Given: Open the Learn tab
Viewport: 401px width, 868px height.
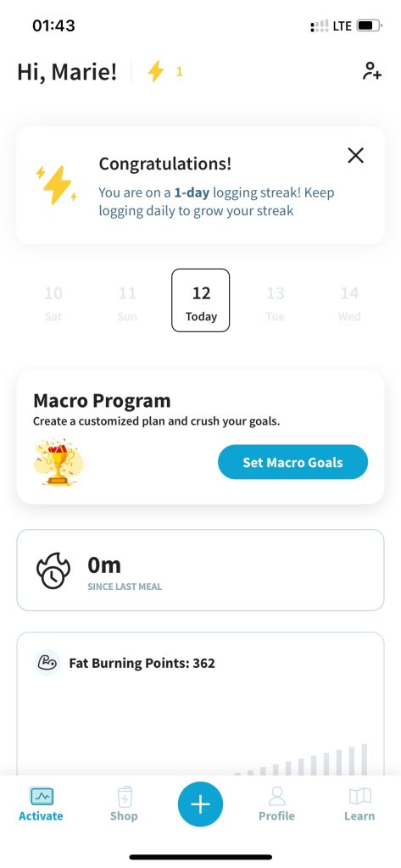Looking at the screenshot, I should [359, 804].
